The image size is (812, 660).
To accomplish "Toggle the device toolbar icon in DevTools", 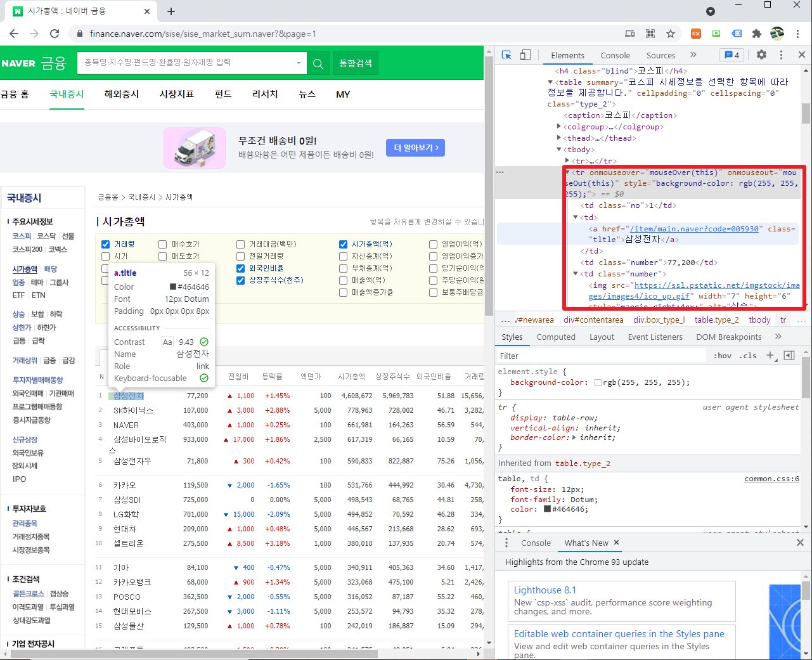I will pyautogui.click(x=525, y=55).
